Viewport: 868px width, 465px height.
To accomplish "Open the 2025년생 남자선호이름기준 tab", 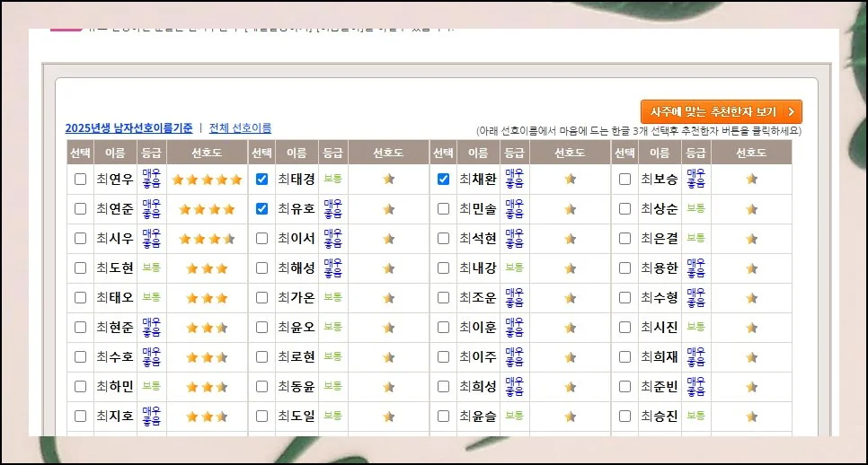I will coord(128,128).
